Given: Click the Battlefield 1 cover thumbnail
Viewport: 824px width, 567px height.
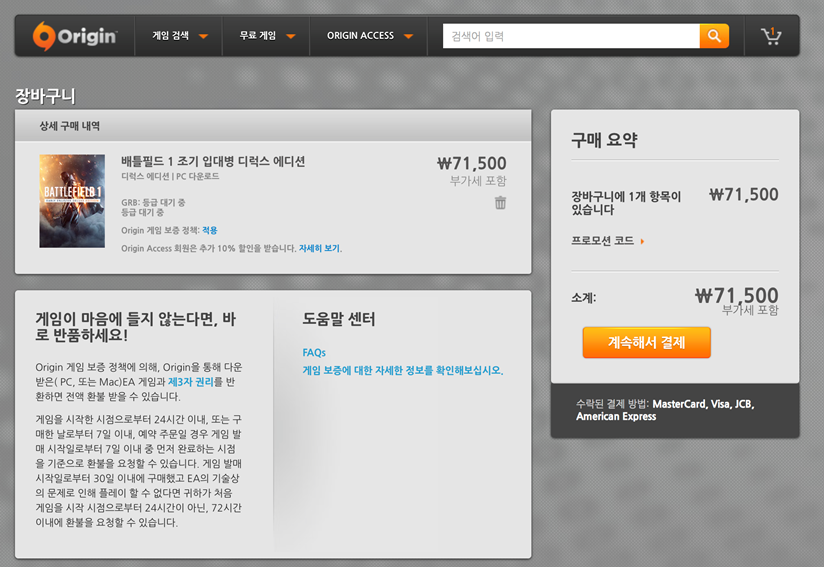Looking at the screenshot, I should (x=72, y=201).
